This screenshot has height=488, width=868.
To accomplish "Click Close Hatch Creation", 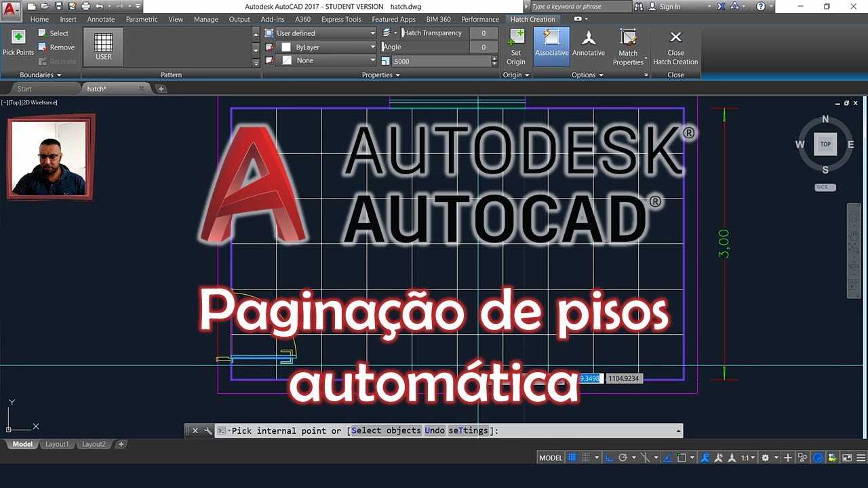I will [x=675, y=47].
